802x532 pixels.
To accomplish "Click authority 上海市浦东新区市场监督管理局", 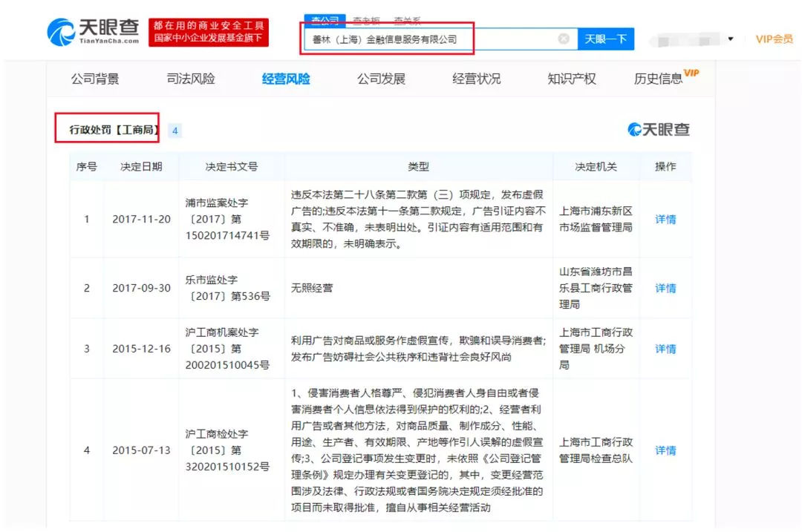I will (x=596, y=219).
